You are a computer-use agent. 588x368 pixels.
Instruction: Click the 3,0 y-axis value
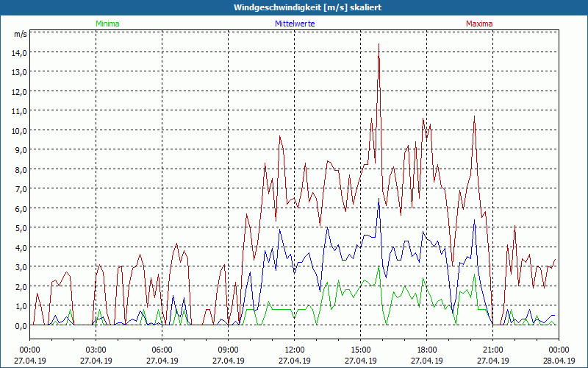[x=21, y=267]
